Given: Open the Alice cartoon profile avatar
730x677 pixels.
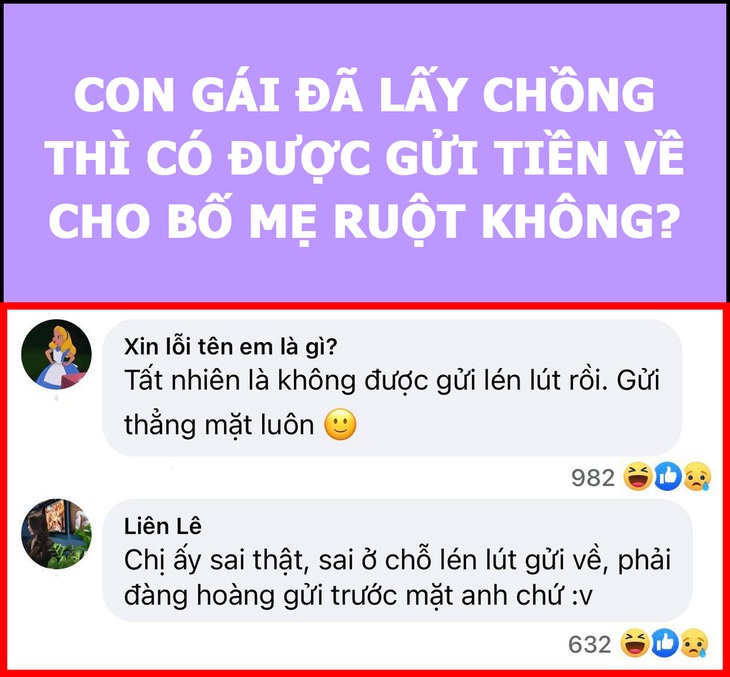Looking at the screenshot, I should 56,354.
